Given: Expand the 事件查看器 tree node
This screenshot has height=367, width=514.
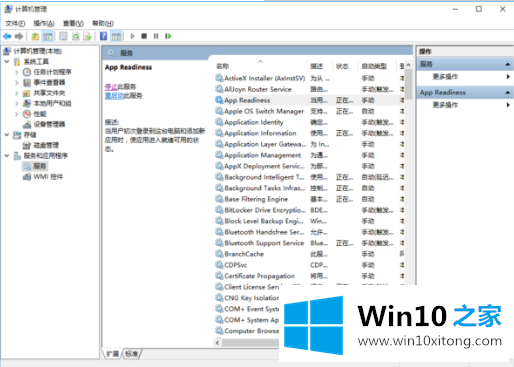Looking at the screenshot, I should pos(17,82).
